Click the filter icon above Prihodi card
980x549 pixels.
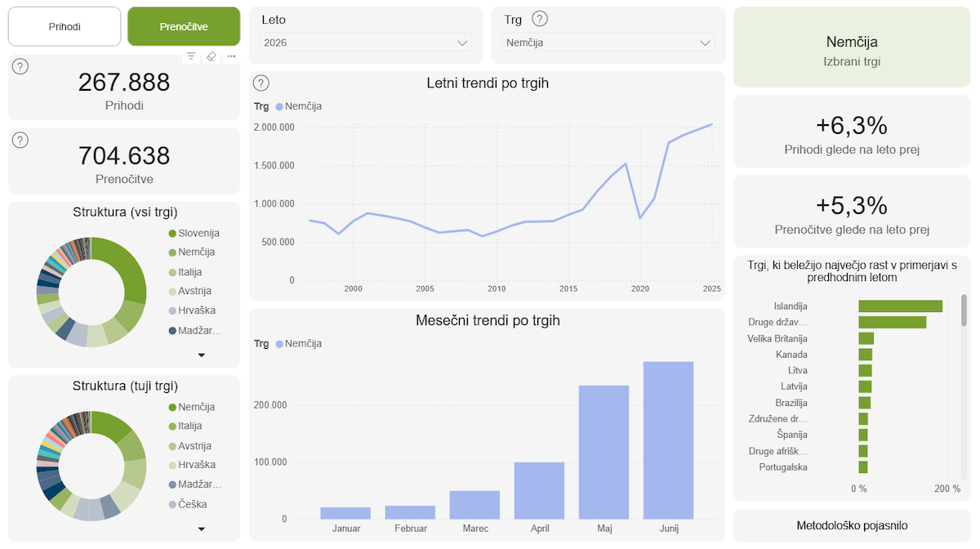(191, 56)
